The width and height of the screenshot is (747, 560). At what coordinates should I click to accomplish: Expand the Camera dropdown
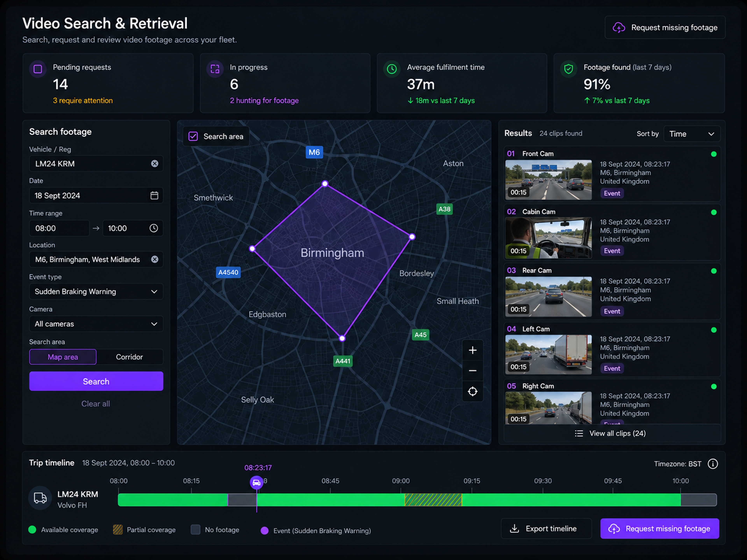point(96,324)
